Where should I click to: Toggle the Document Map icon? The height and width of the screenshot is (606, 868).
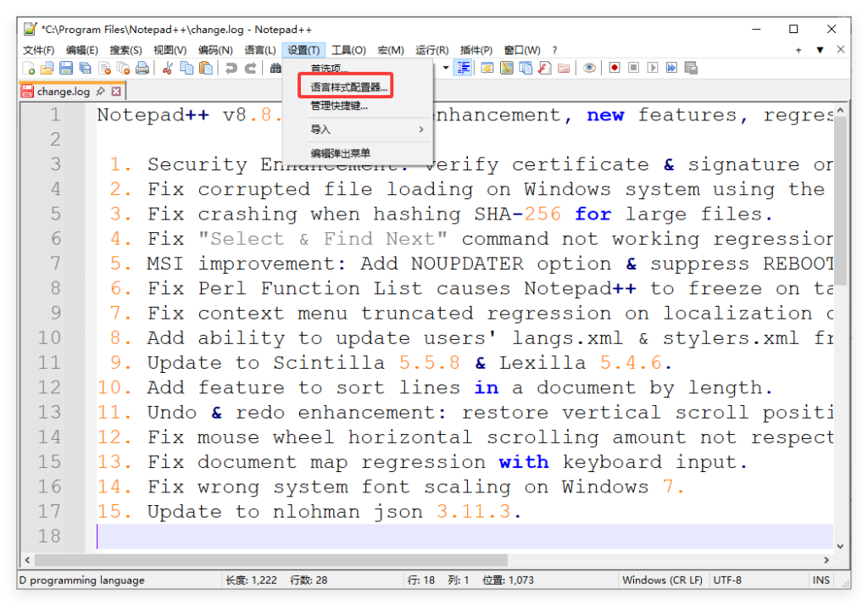pos(507,68)
